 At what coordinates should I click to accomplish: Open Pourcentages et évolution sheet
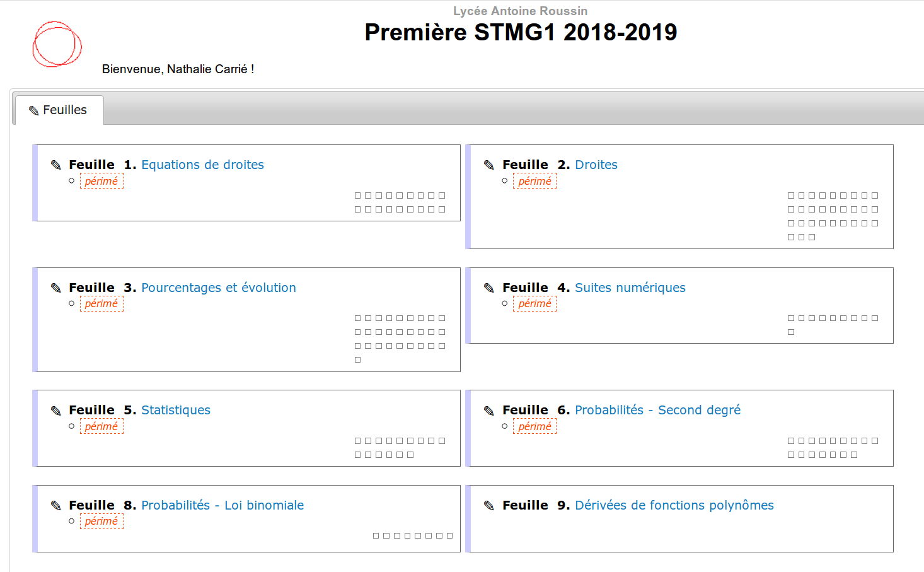tap(218, 288)
